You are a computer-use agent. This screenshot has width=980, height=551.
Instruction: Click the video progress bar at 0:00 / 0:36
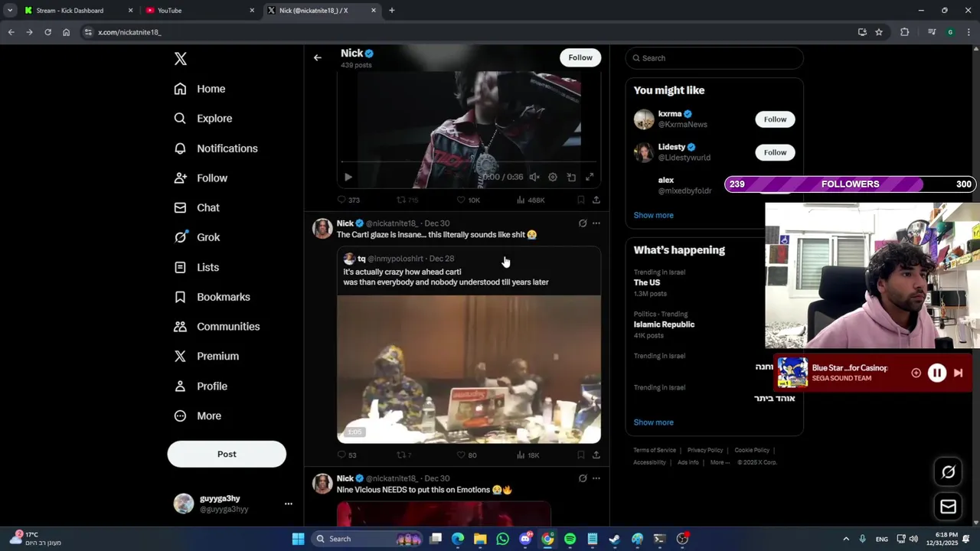coord(469,161)
